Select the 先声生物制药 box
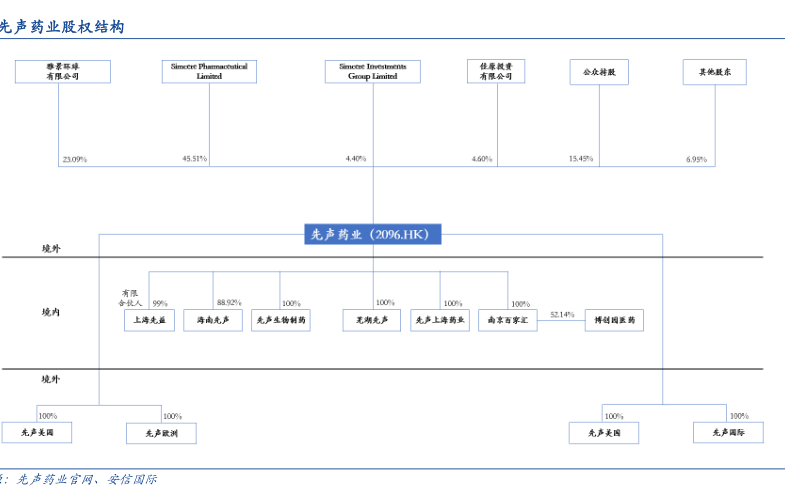Screen dimensions: 785x488 (281, 321)
